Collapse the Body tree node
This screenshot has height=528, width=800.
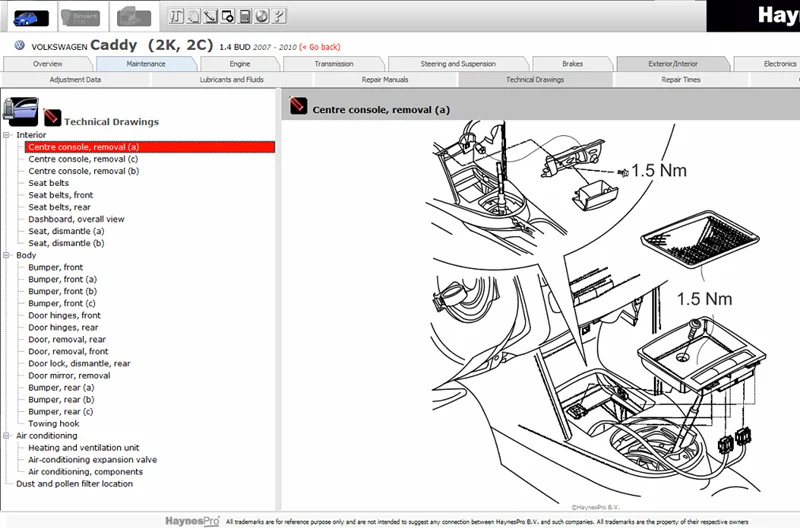[x=7, y=255]
